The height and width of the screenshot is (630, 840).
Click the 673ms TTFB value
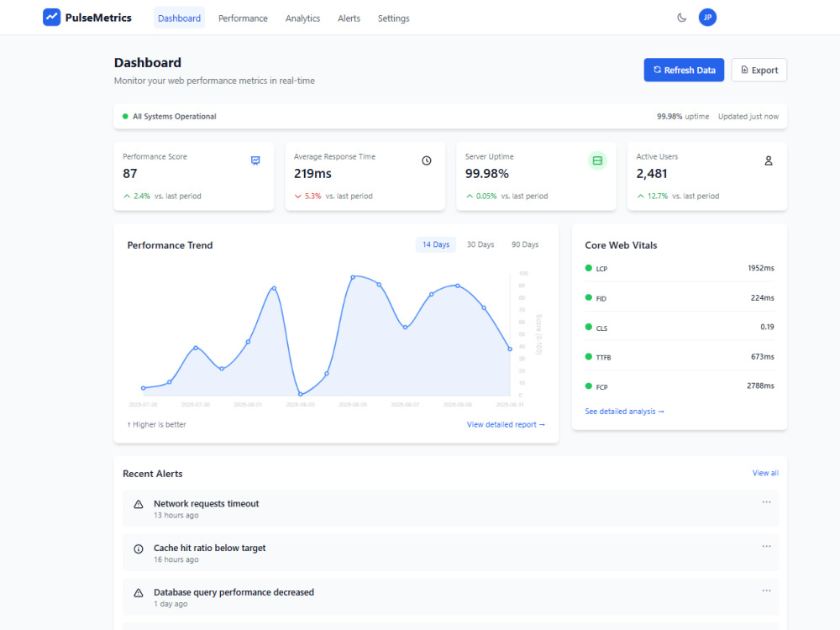coord(763,357)
